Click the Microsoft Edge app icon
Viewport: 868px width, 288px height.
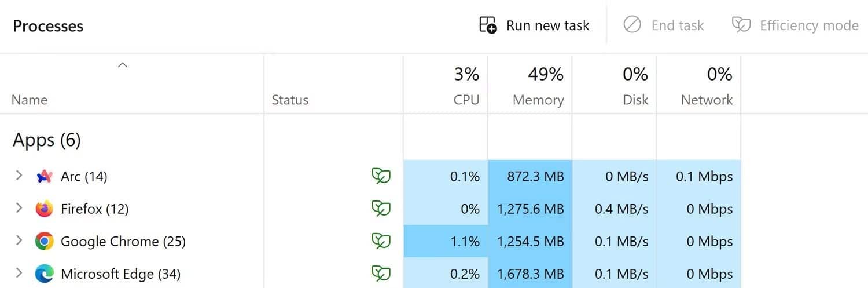click(x=45, y=274)
